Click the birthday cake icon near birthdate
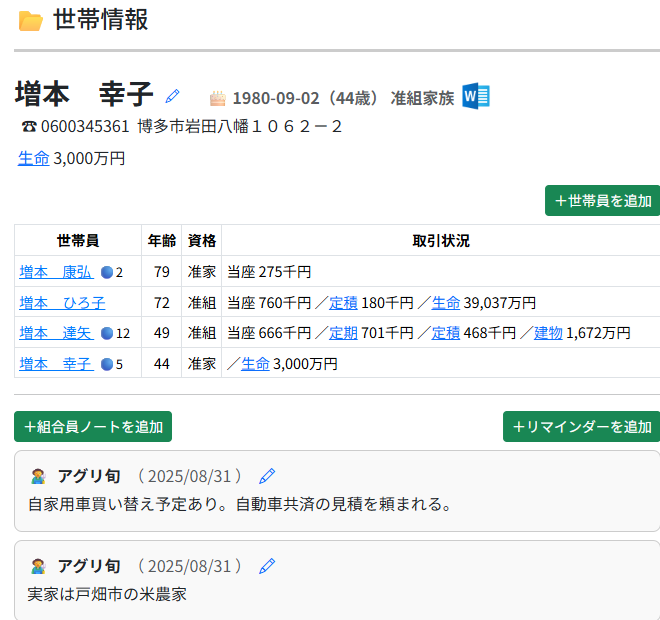 (217, 98)
